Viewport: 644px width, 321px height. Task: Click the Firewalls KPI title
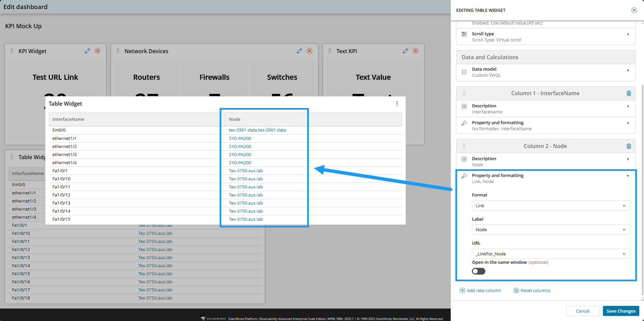215,77
